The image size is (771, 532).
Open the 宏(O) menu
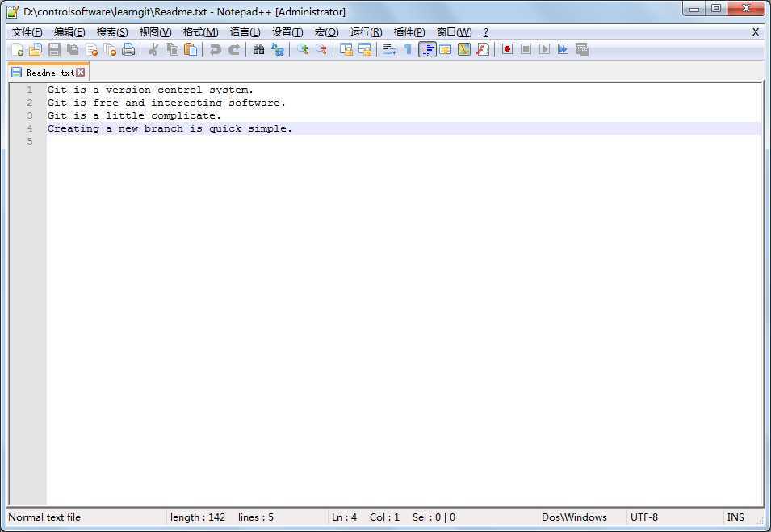pyautogui.click(x=326, y=32)
